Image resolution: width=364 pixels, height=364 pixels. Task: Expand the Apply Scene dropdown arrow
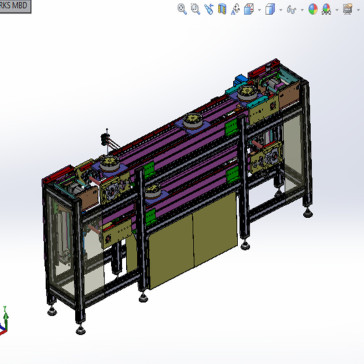[x=337, y=9]
